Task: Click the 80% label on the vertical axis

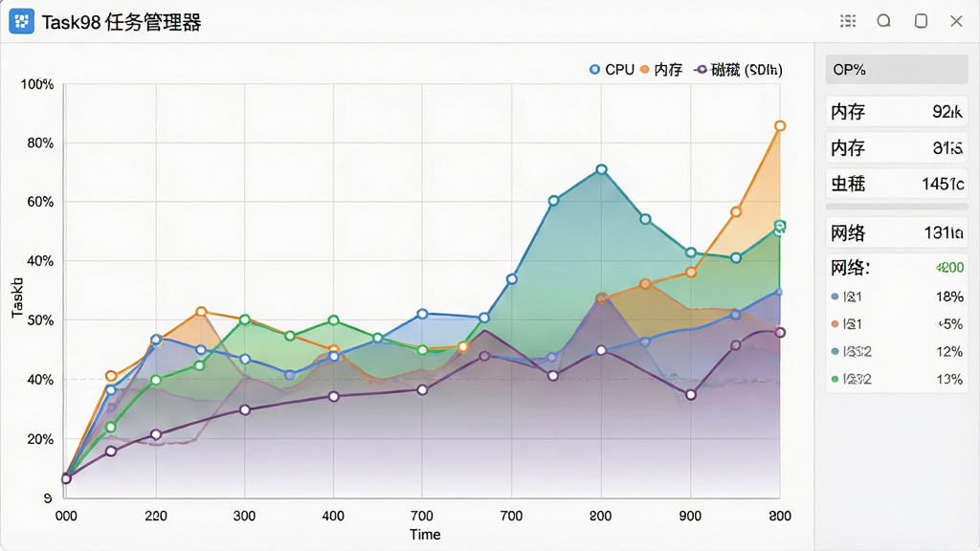Action: click(40, 143)
